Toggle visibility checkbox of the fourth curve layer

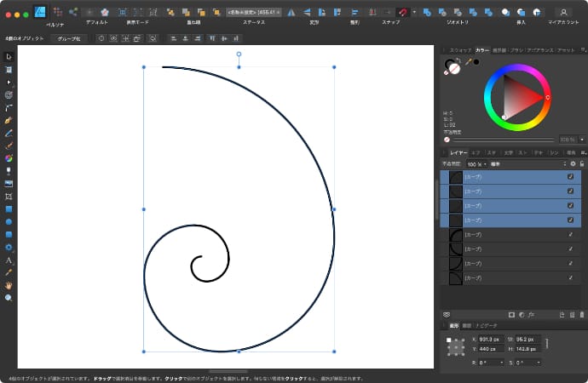570,220
